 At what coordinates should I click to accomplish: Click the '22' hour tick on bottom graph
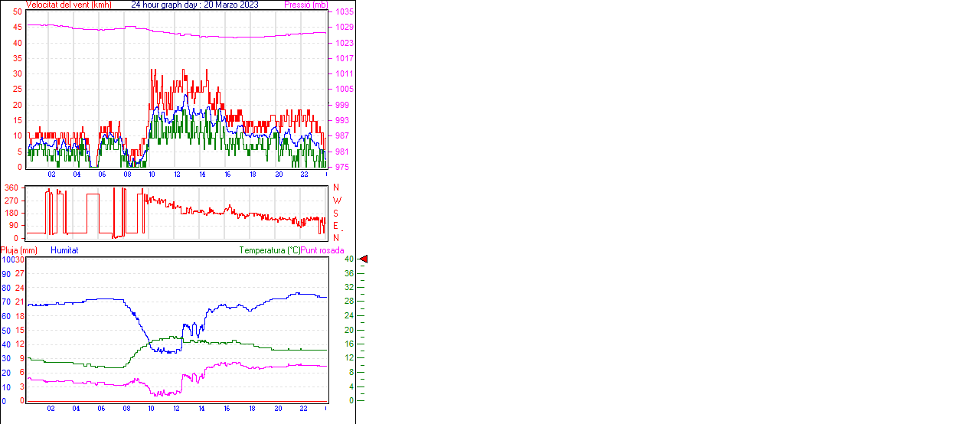click(x=303, y=409)
